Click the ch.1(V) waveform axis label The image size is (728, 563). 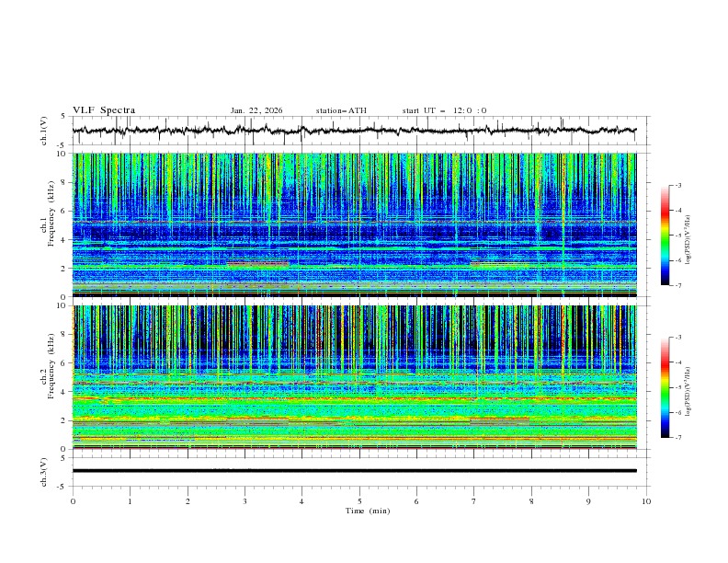[44, 131]
